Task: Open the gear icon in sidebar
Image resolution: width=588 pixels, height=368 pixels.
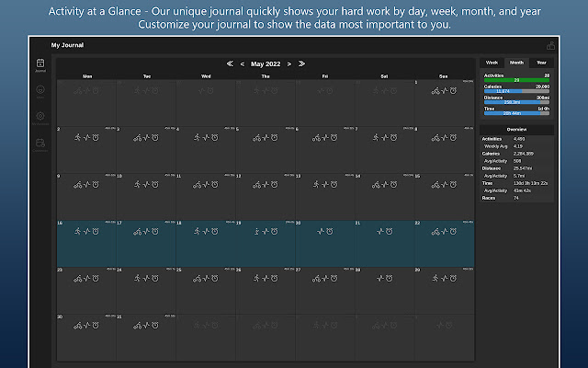Action: (x=40, y=117)
